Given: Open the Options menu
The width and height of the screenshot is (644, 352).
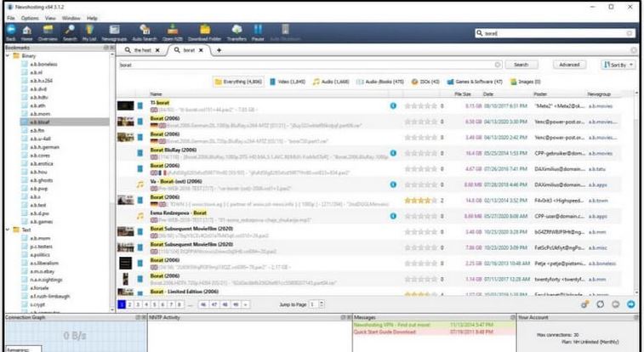Looking at the screenshot, I should tap(30, 18).
